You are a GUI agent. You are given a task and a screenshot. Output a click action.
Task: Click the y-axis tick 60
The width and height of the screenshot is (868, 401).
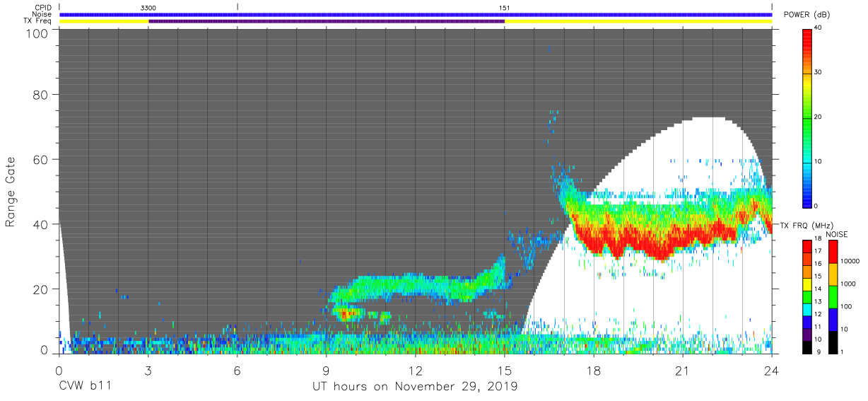click(40, 160)
